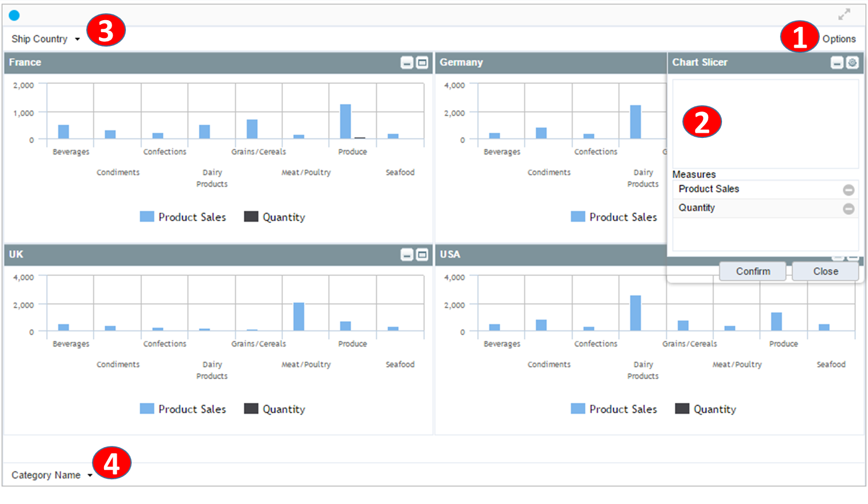Remove the Product Sales measure

point(848,190)
